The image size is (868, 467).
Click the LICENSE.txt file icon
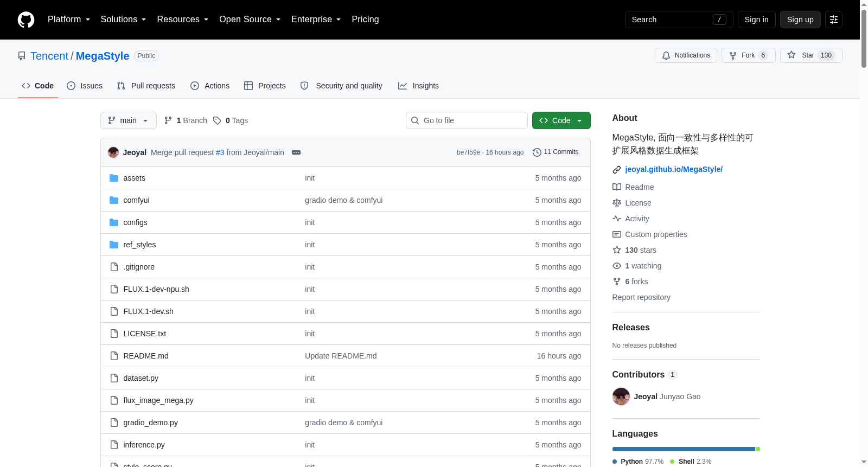pyautogui.click(x=114, y=334)
